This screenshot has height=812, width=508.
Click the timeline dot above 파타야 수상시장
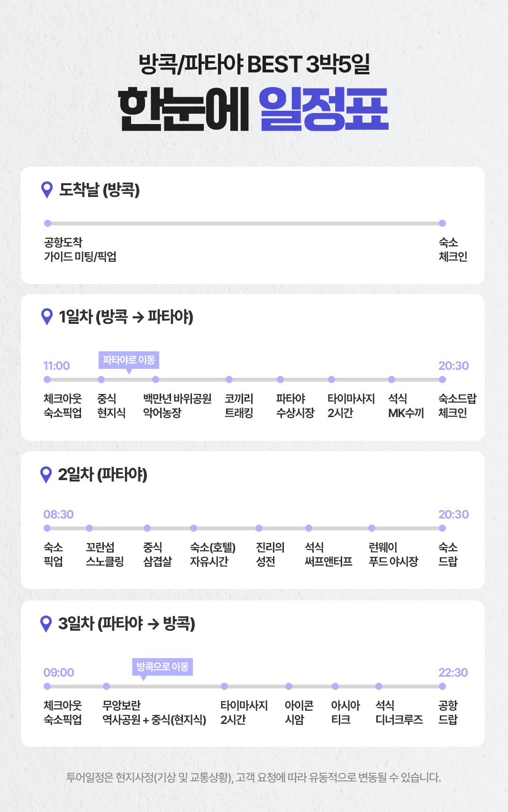[280, 380]
